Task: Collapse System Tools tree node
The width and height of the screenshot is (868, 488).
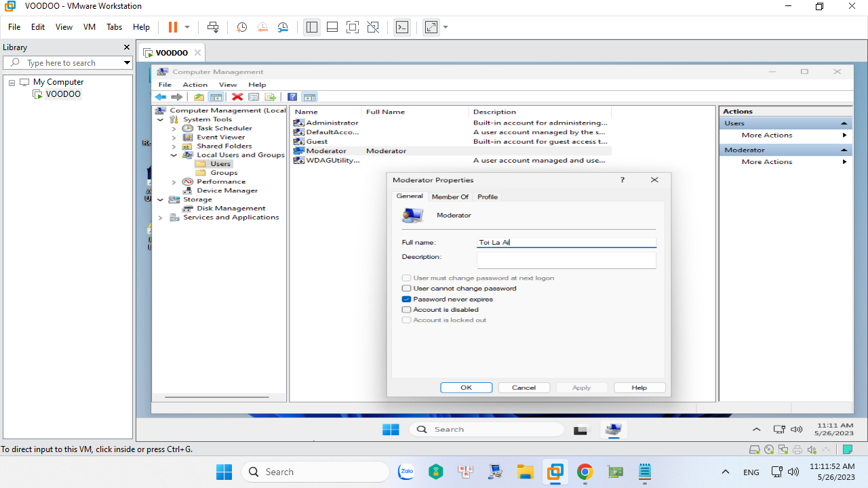Action: coord(160,119)
